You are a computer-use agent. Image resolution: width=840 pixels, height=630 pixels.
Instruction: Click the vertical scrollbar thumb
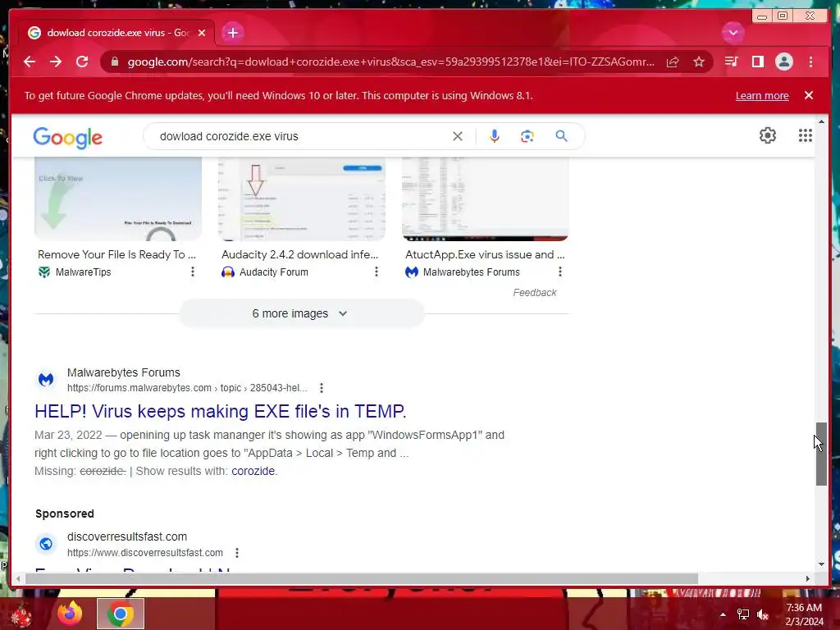pos(821,454)
